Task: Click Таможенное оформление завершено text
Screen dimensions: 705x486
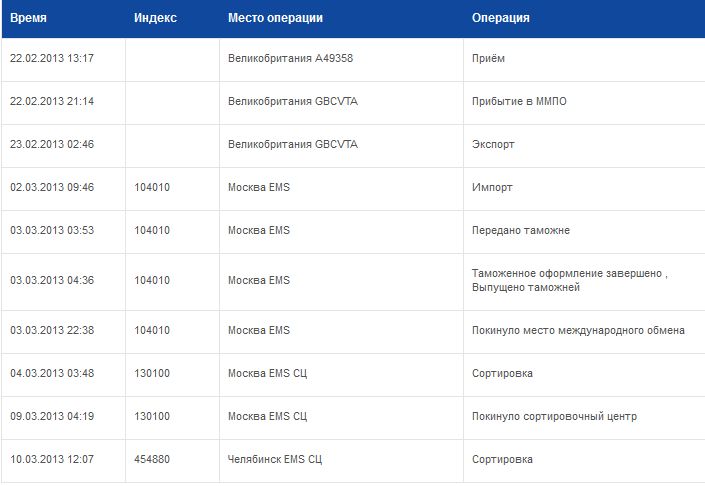Action: pyautogui.click(x=567, y=273)
